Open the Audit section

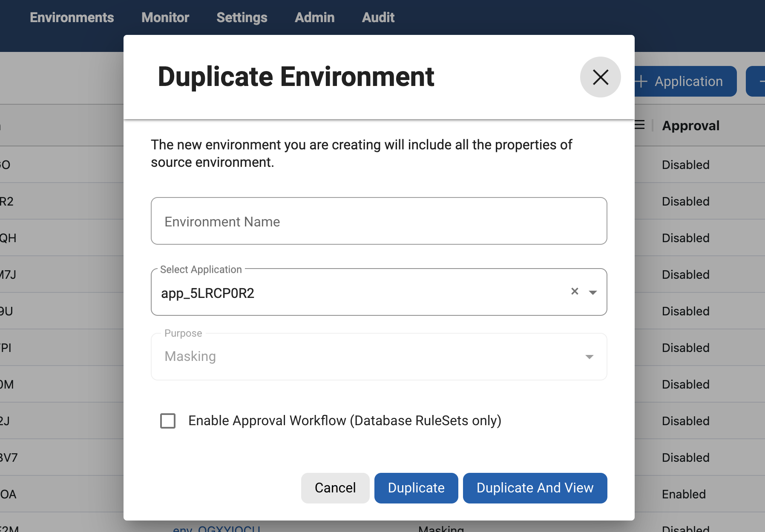click(378, 17)
